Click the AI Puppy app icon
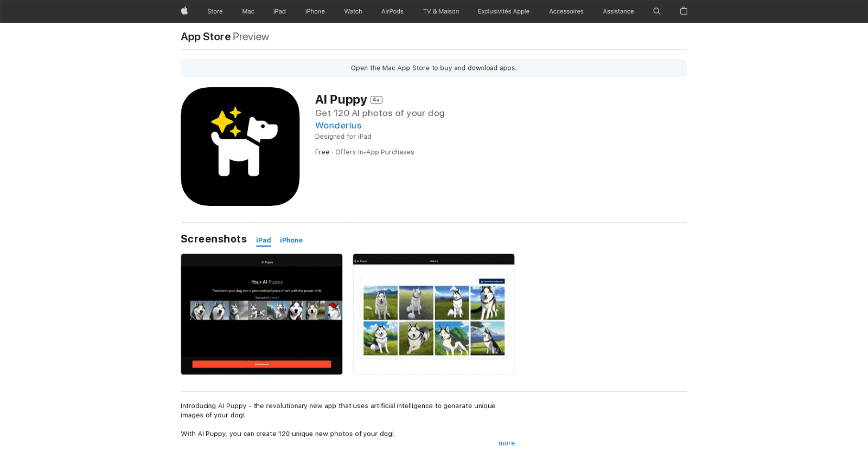The width and height of the screenshot is (868, 452). (x=240, y=146)
